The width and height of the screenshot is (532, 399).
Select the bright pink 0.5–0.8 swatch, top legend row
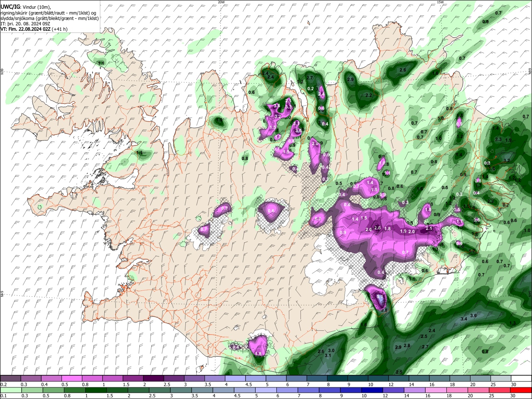point(71,379)
